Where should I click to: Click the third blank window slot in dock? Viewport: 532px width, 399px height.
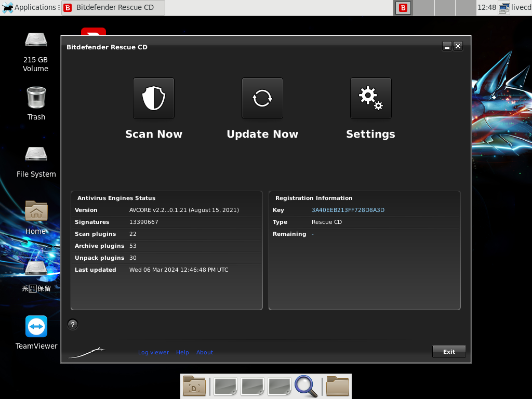279,387
